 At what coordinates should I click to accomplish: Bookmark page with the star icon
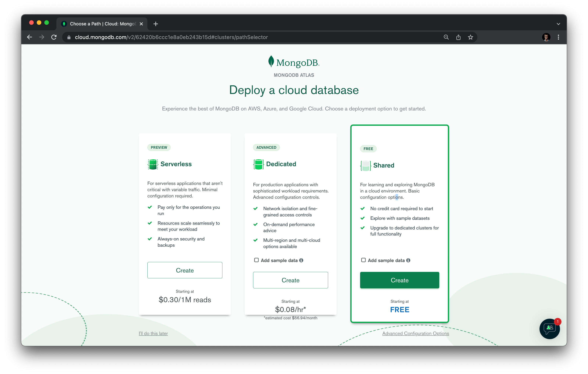click(471, 37)
